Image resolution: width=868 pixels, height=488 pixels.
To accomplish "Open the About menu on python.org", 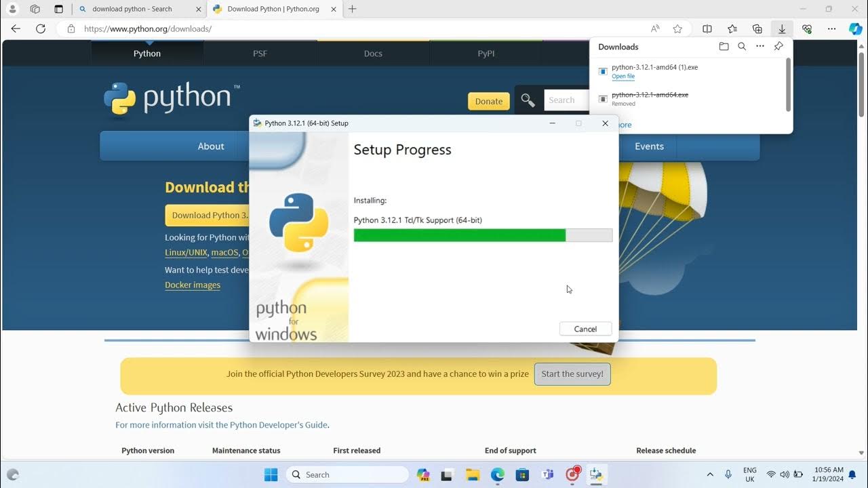I will coord(211,146).
